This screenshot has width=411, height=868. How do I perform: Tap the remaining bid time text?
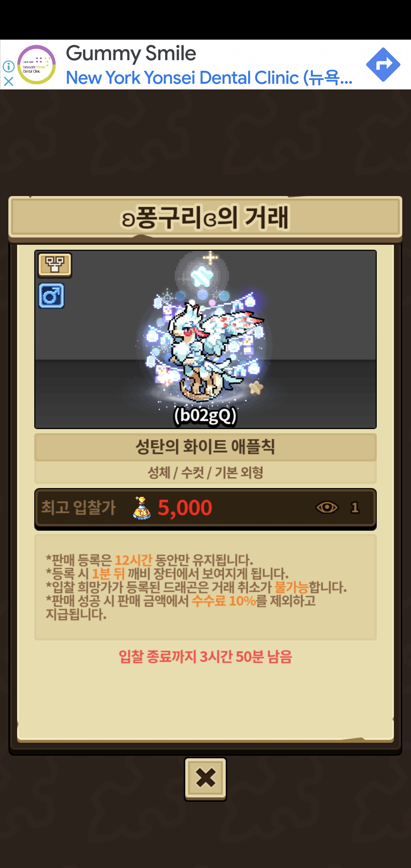coord(205,657)
